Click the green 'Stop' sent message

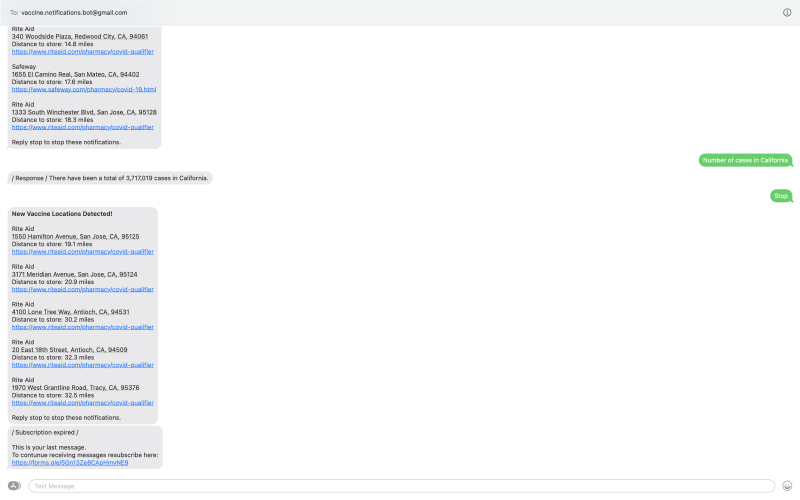[x=781, y=196]
